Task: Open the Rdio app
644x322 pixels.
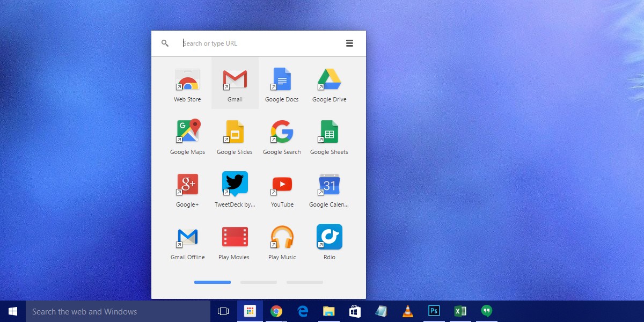Action: click(x=329, y=237)
